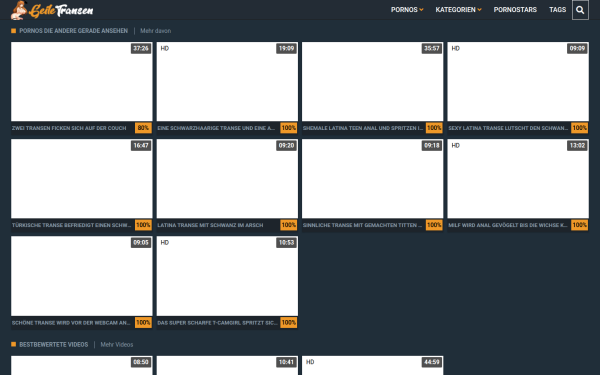Open the search magnifier icon
The image size is (600, 375).
point(580,10)
